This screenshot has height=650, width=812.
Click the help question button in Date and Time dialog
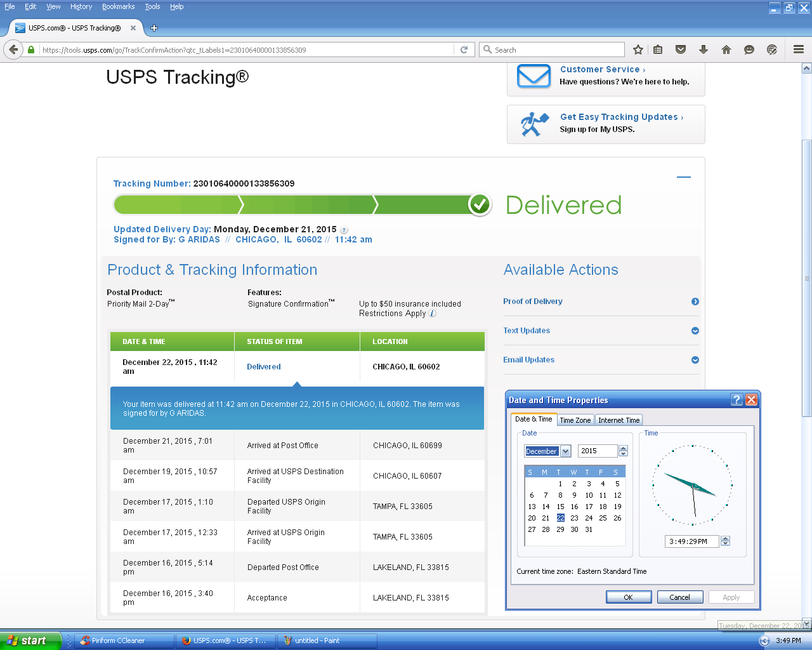point(737,399)
